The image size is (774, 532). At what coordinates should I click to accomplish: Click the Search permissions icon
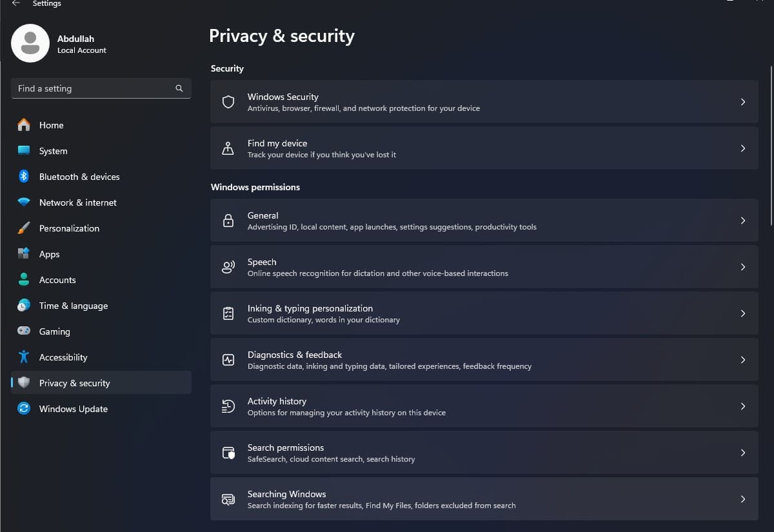(x=228, y=453)
